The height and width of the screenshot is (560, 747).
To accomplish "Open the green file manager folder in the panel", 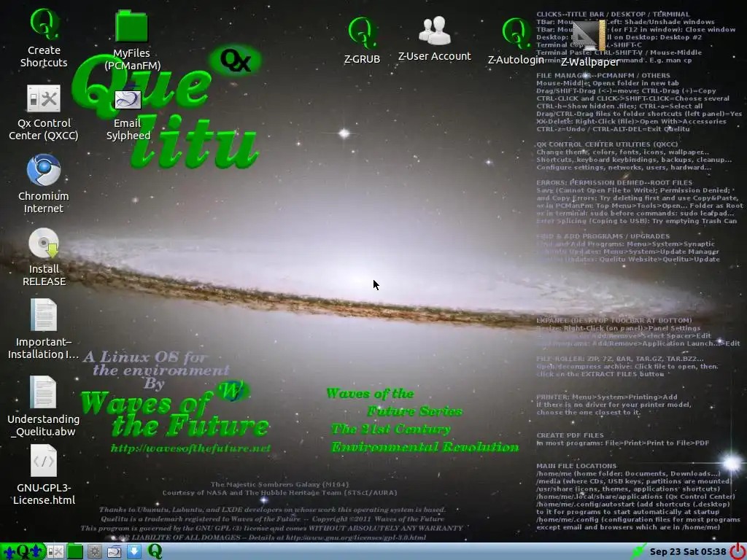I will pos(75,551).
